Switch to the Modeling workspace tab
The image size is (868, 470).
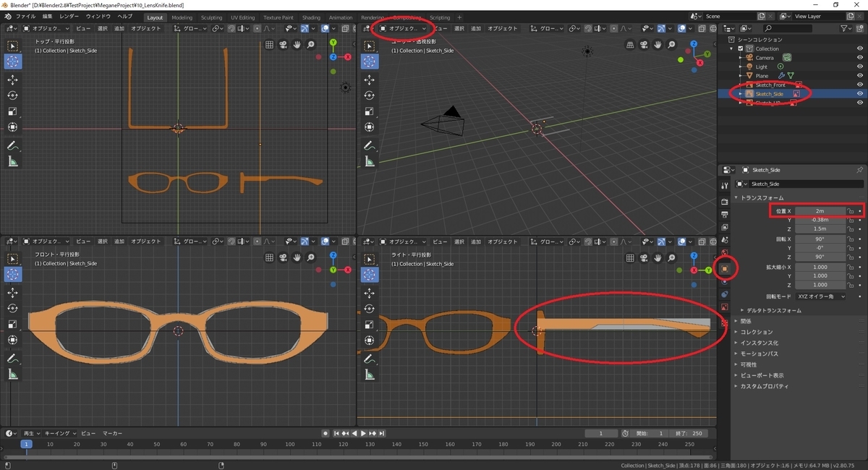tap(182, 17)
